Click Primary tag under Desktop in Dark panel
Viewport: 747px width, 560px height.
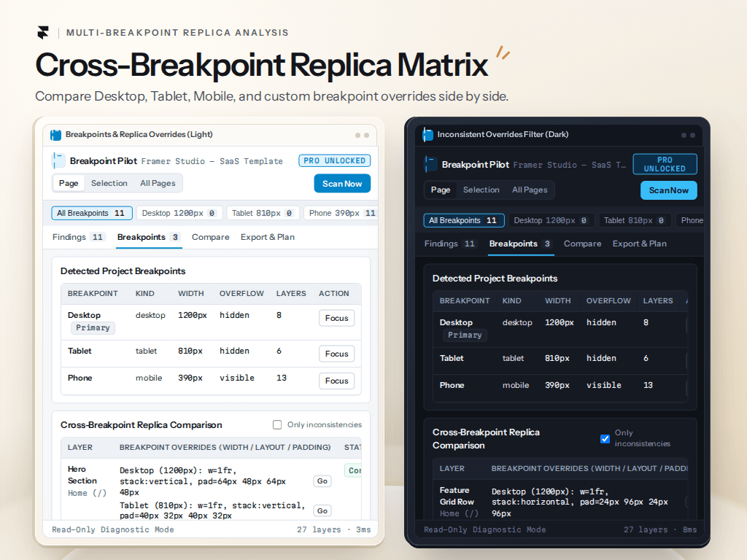pos(465,335)
